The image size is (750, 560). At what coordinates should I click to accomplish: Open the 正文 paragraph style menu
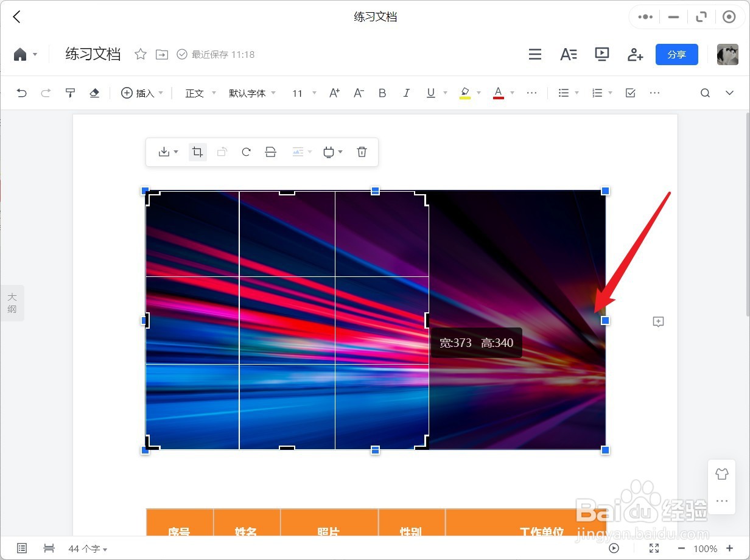click(196, 93)
